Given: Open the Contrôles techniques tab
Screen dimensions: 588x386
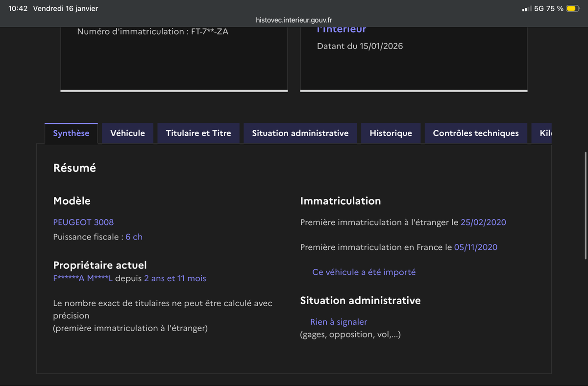Looking at the screenshot, I should click(476, 133).
